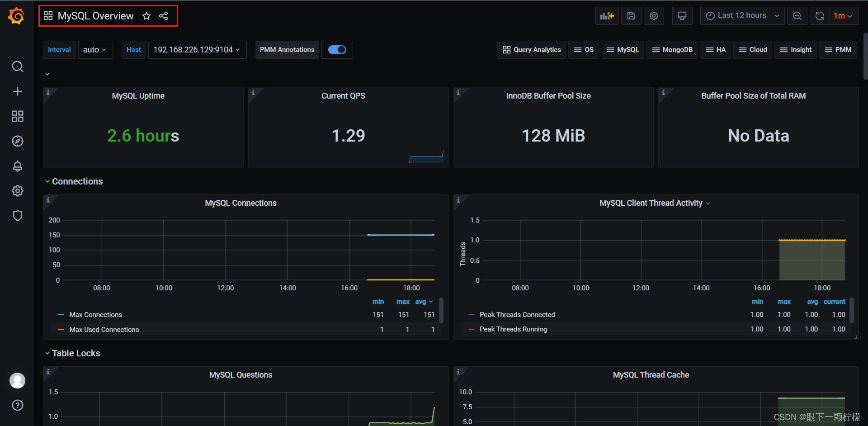This screenshot has width=868, height=426.
Task: Open the OS dashboards menu
Action: point(584,50)
